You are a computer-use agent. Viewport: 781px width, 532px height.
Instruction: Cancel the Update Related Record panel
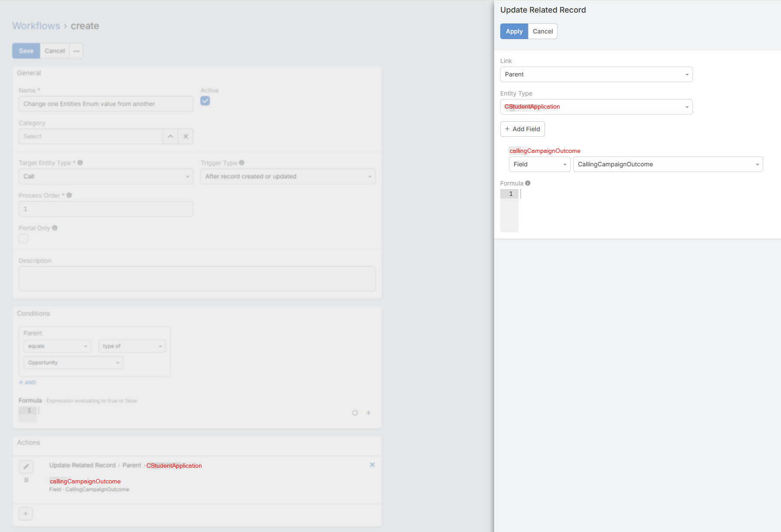543,31
